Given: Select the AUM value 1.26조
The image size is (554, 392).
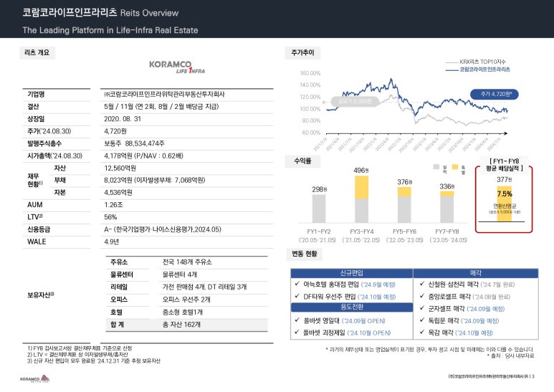Looking at the screenshot, I should point(114,205).
